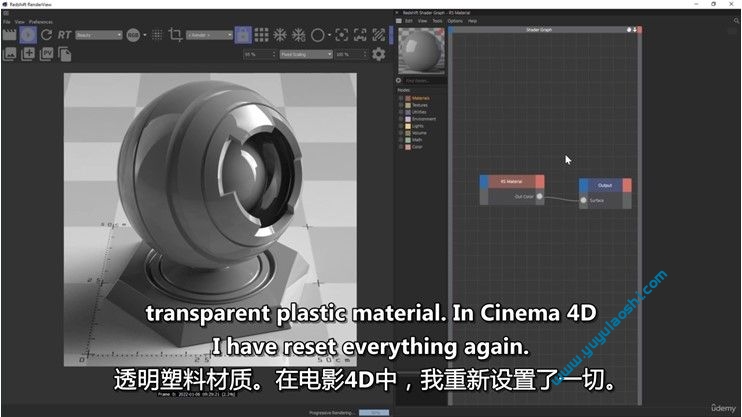Click the stepper arrows of 95 % field
The height and width of the screenshot is (417, 742).
(x=274, y=54)
